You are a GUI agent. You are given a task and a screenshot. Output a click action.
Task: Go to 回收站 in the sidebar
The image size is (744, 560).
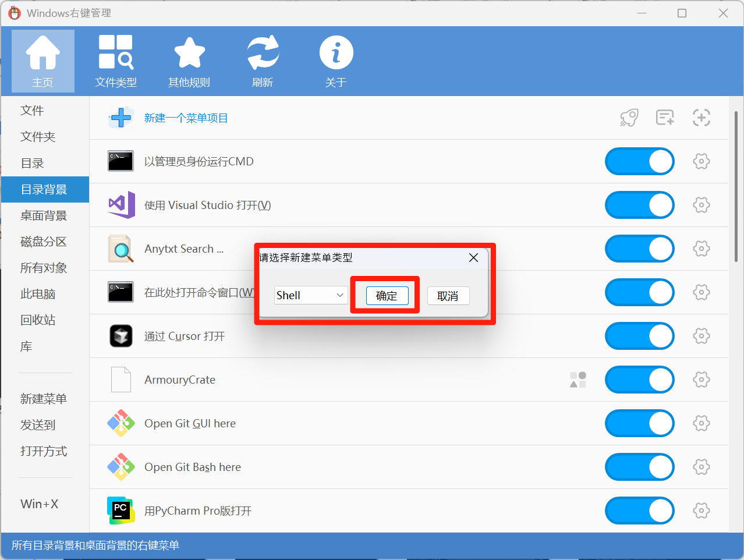38,320
